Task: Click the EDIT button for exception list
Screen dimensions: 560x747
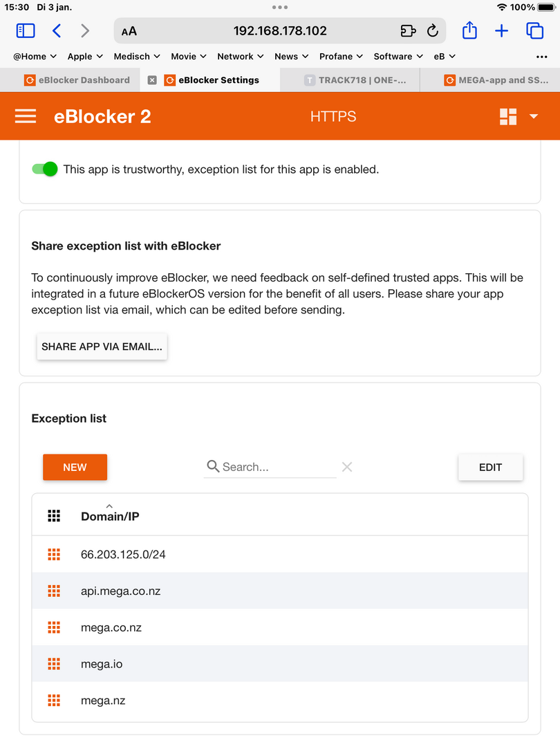Action: [x=490, y=468]
